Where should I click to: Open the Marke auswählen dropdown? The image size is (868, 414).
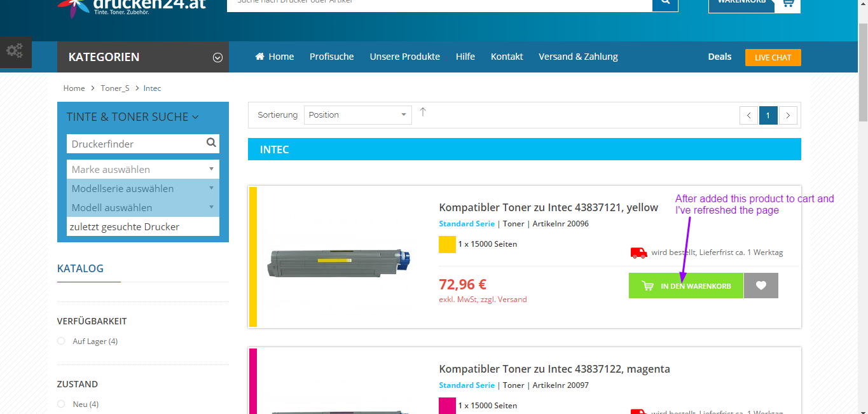click(x=143, y=169)
